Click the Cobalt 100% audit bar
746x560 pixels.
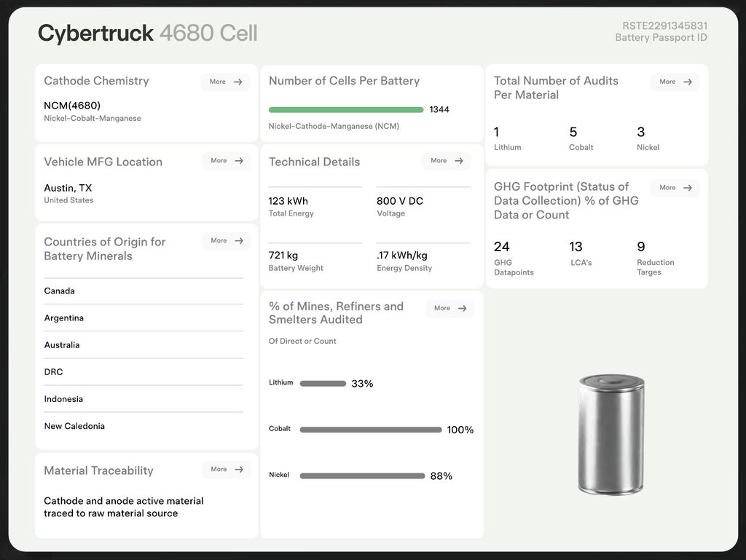(371, 430)
